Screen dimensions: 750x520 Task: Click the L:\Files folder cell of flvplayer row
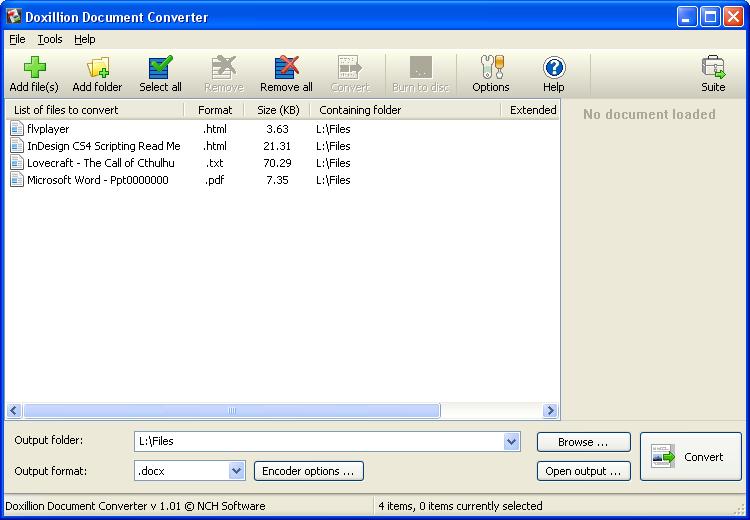333,129
